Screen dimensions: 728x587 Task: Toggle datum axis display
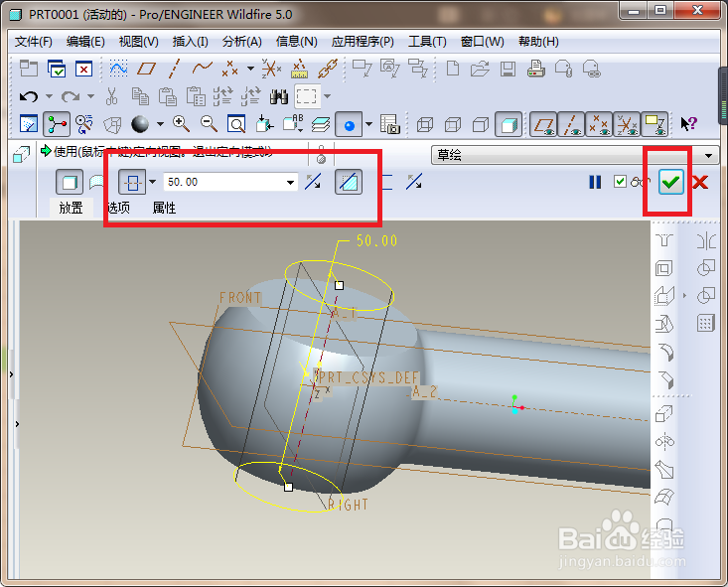[x=571, y=124]
